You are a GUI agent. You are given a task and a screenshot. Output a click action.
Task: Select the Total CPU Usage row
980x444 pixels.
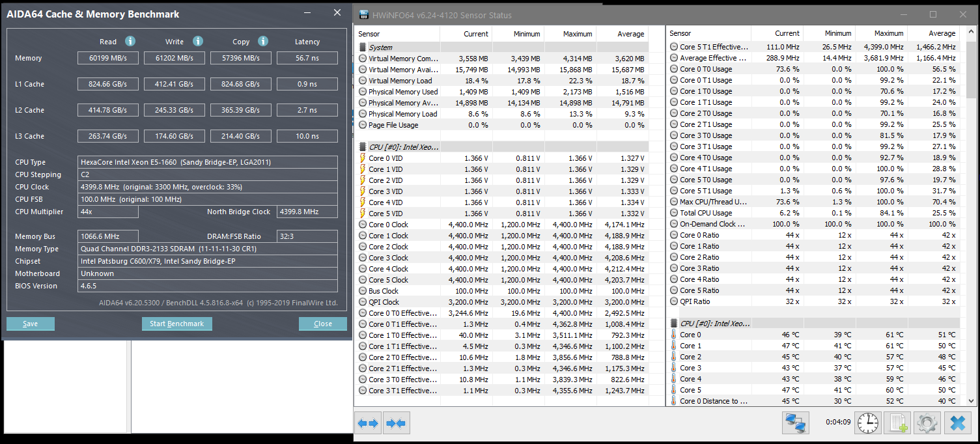coord(813,213)
